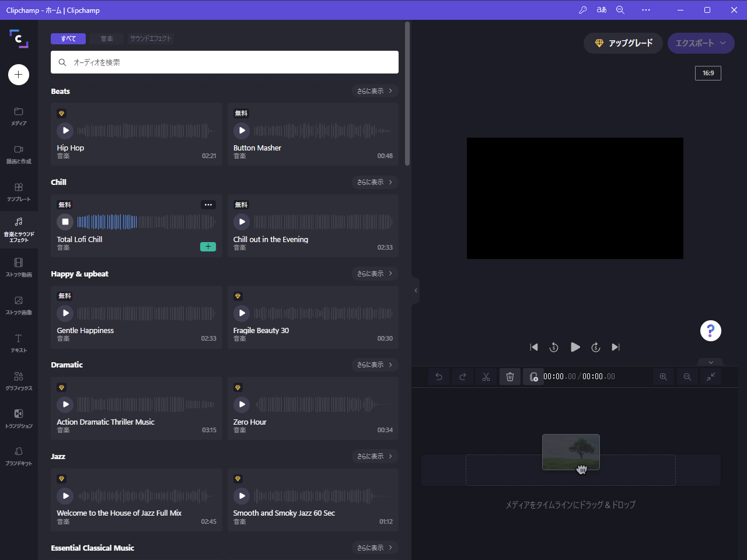
Task: Skip to the start of the video
Action: point(534,347)
